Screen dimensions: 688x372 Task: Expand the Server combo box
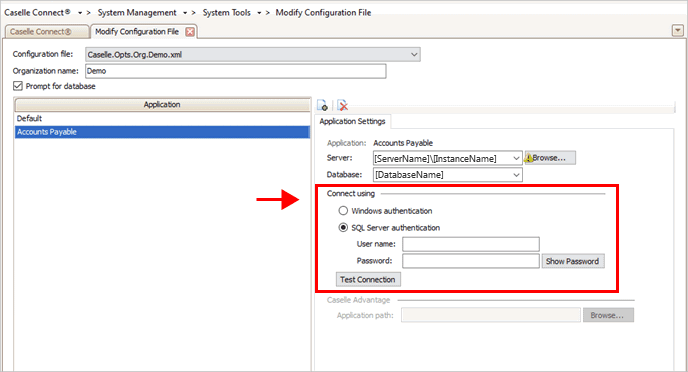(x=516, y=158)
